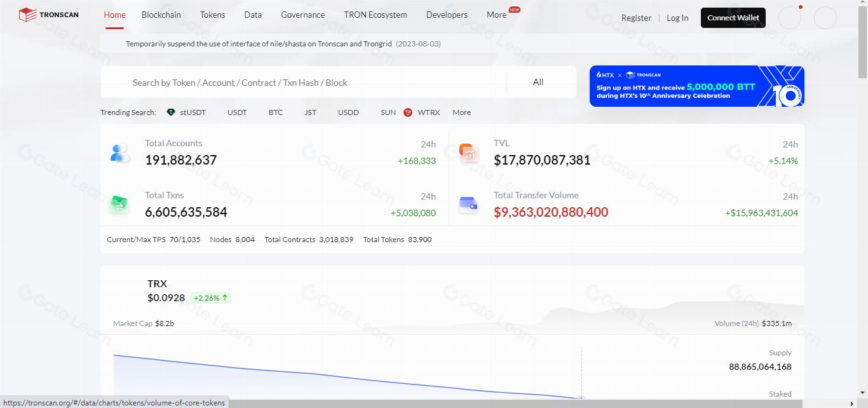This screenshot has height=408, width=868.
Task: Click the TRONSCAN logo
Action: (x=49, y=15)
